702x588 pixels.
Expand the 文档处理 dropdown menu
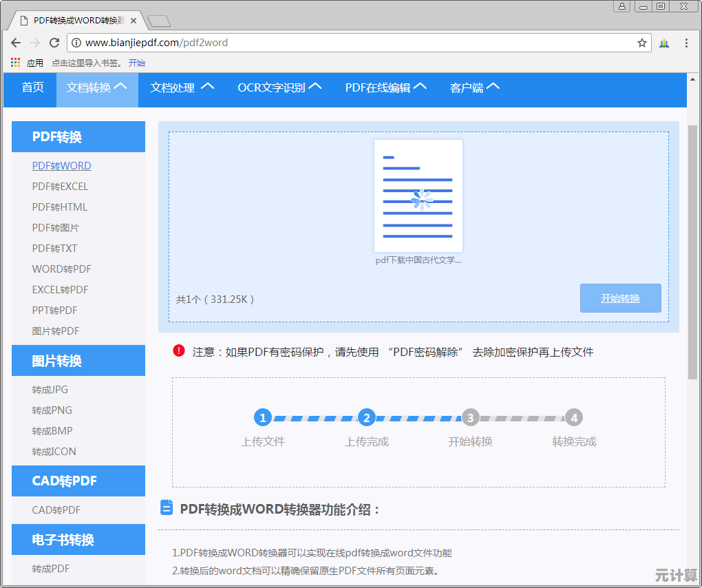tap(182, 87)
